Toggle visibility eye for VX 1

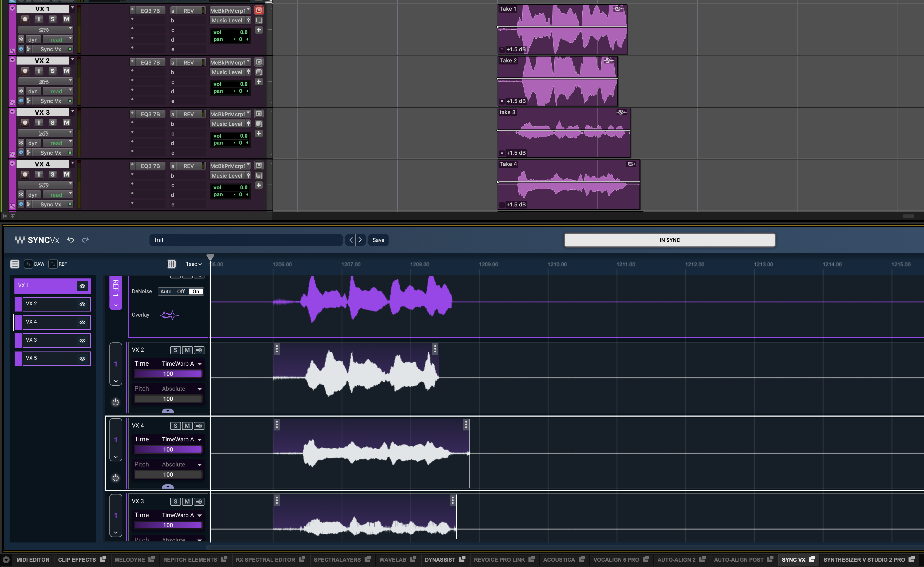(82, 286)
